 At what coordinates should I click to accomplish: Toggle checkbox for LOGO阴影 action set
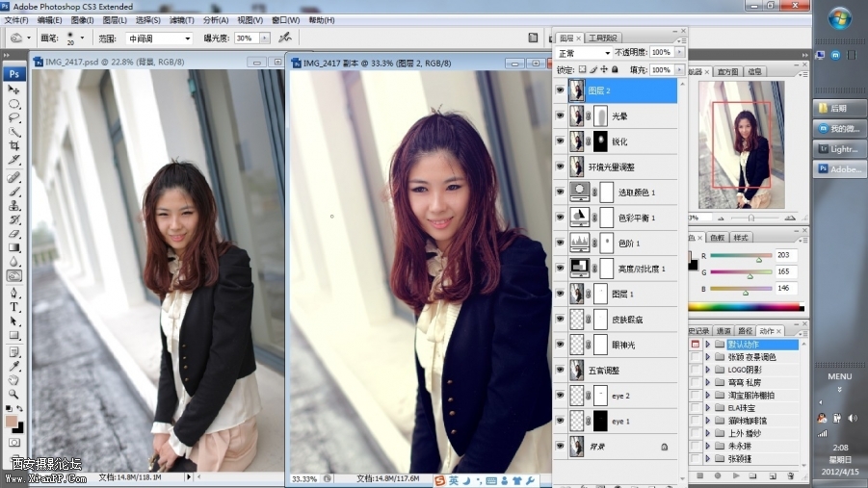click(696, 370)
